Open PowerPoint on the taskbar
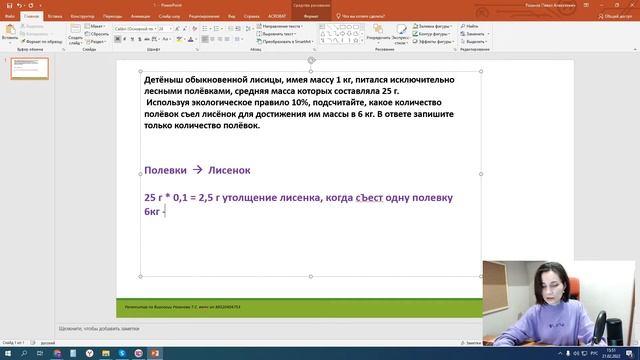This screenshot has height=360, width=640. click(155, 353)
